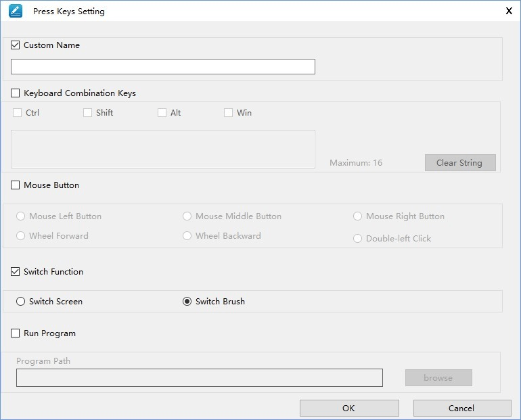
Task: Uncheck the Custom Name checkbox
Action: pos(16,45)
